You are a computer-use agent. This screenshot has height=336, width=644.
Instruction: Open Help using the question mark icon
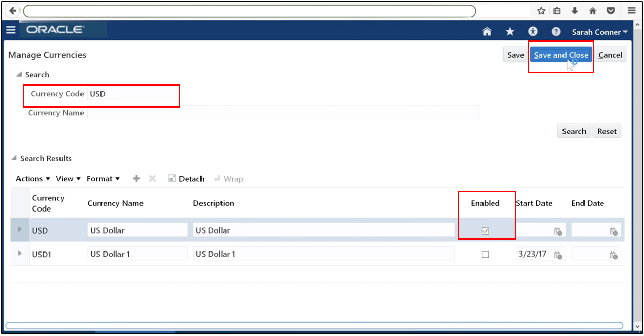click(556, 31)
